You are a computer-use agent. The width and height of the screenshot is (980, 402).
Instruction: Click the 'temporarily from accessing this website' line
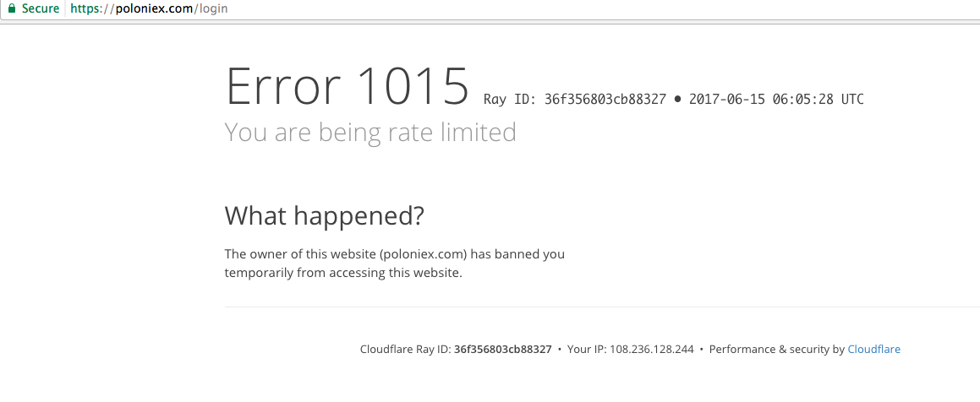(x=342, y=273)
